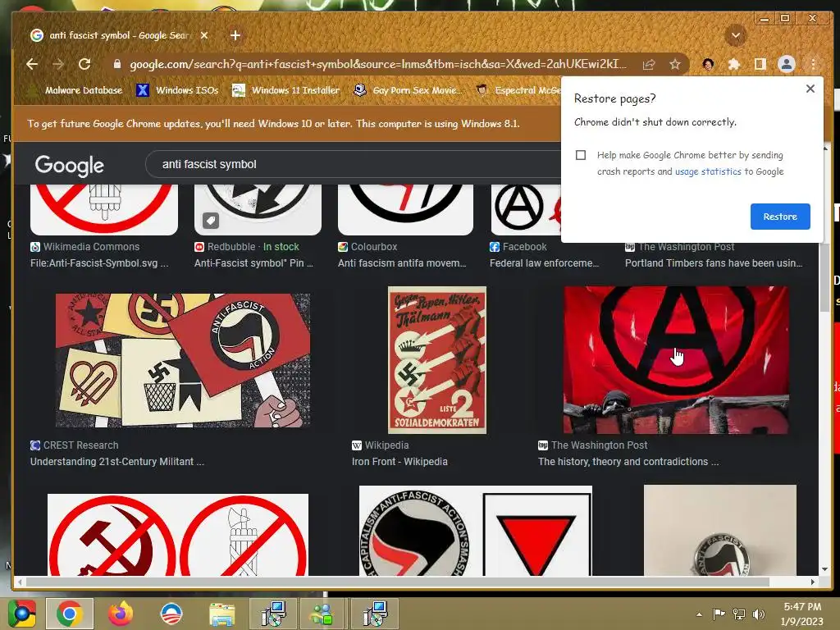The image size is (840, 630).
Task: View site information via lock icon
Action: [x=117, y=64]
